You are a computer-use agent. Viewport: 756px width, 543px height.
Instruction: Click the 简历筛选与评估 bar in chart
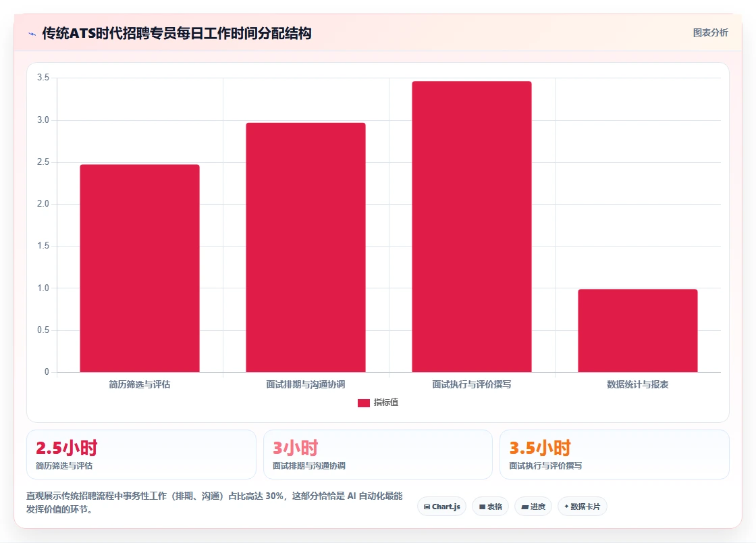(140, 268)
